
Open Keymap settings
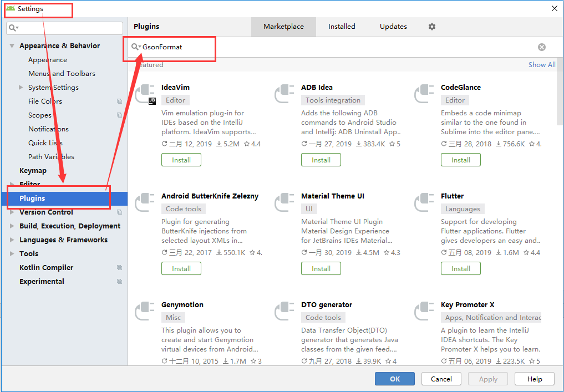[x=33, y=170]
